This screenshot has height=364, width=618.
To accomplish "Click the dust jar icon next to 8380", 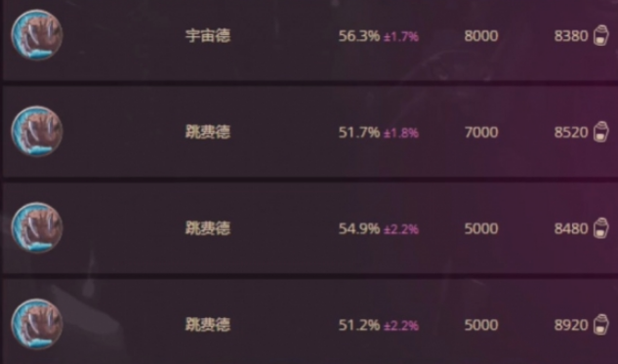I will click(601, 35).
